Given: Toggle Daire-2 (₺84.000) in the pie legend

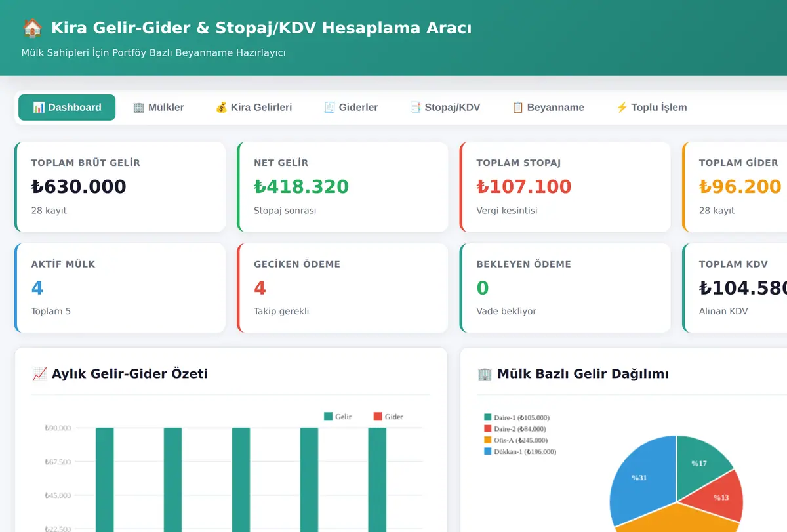Looking at the screenshot, I should pos(515,429).
